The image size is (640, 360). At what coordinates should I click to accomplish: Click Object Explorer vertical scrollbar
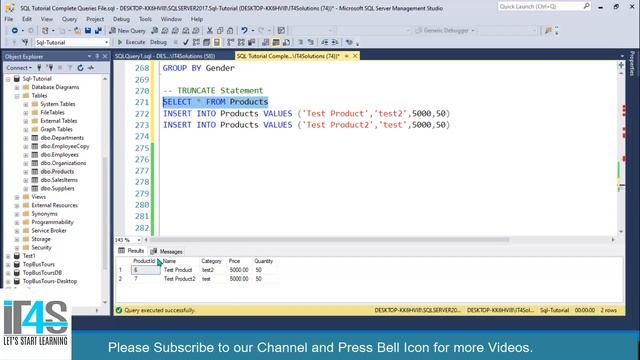[x=106, y=212]
